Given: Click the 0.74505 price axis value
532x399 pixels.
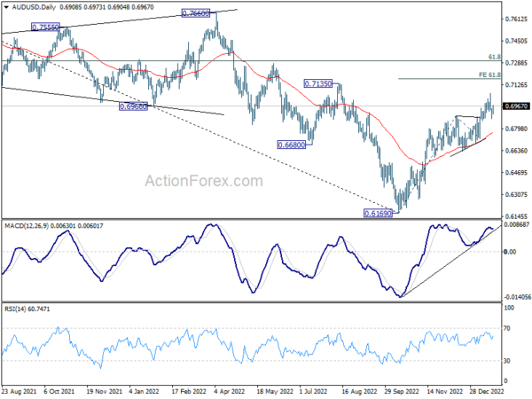Looking at the screenshot, I should [516, 41].
